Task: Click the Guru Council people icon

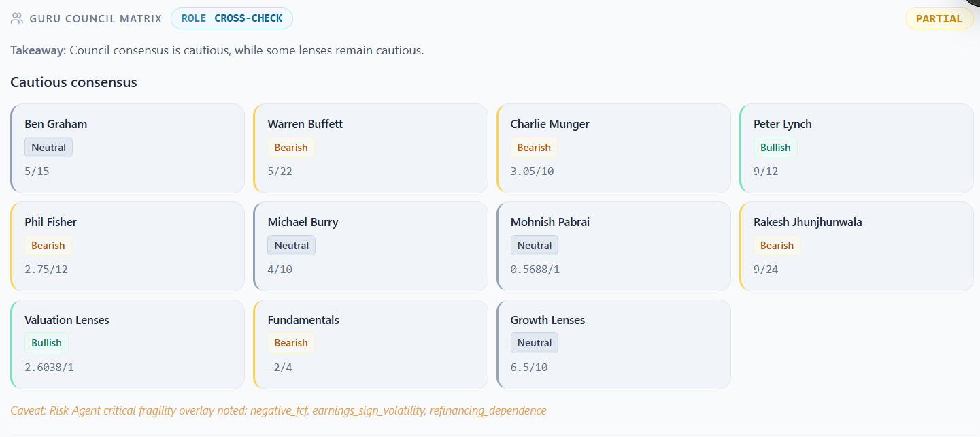Action: pos(17,19)
